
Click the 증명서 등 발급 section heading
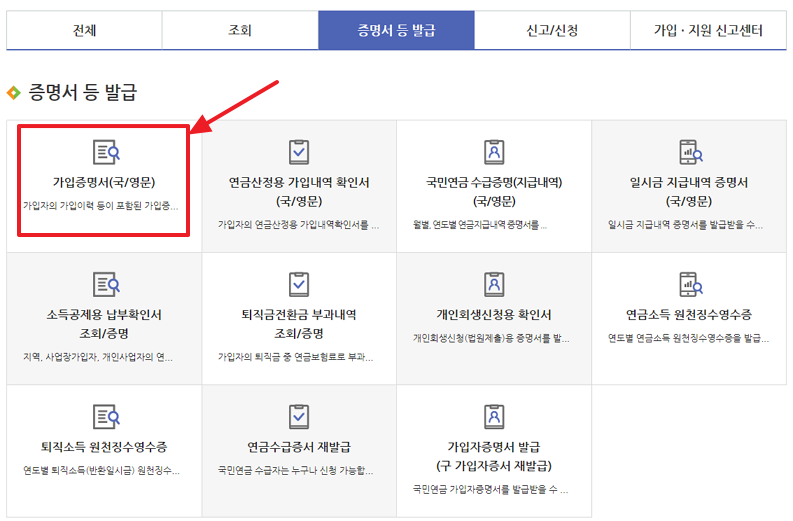pos(82,92)
